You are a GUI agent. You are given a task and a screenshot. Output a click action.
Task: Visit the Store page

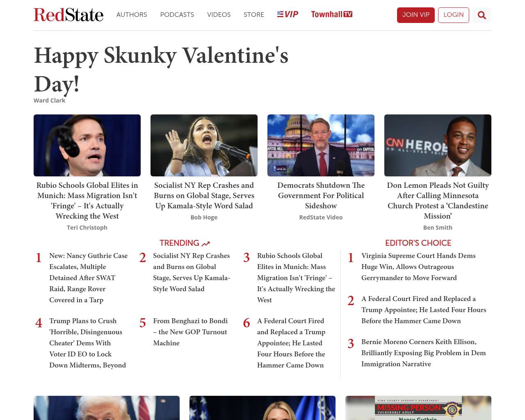254,15
